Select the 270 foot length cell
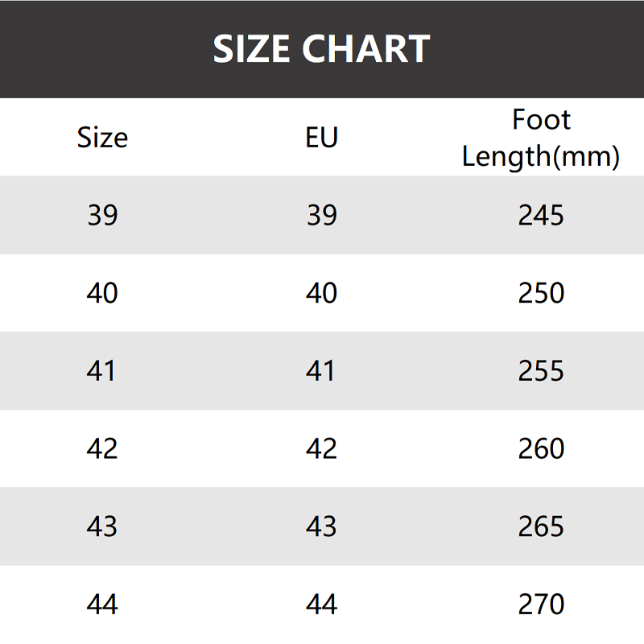The width and height of the screenshot is (644, 644). pos(541,604)
